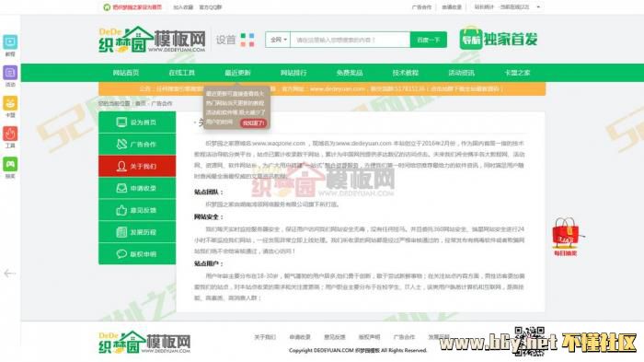Click the search text input field
Screen dimensions: 644x362
350,40
